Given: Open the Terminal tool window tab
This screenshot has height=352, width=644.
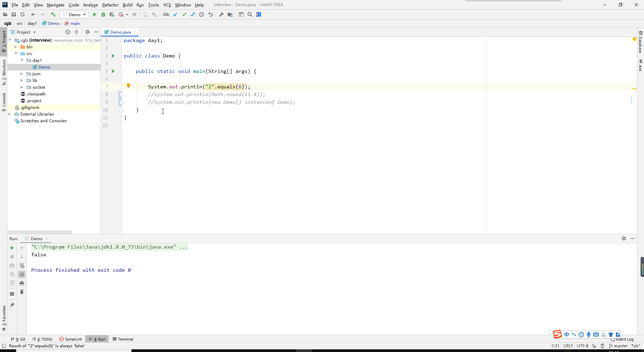Looking at the screenshot, I should pos(123,339).
